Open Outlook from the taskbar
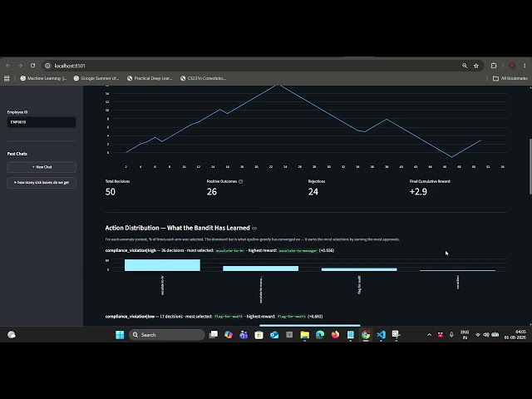The width and height of the screenshot is (532, 399). coord(274,335)
